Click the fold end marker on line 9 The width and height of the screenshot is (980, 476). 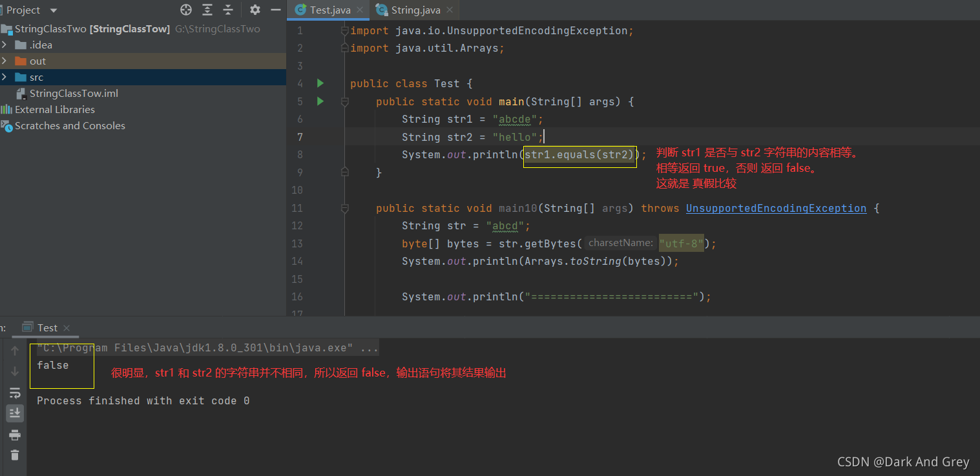[x=344, y=172]
